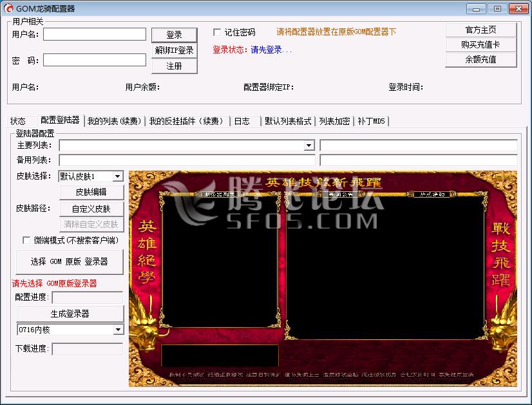532x405 pixels.
Task: Click the 用户余额 label
Action: 142,87
